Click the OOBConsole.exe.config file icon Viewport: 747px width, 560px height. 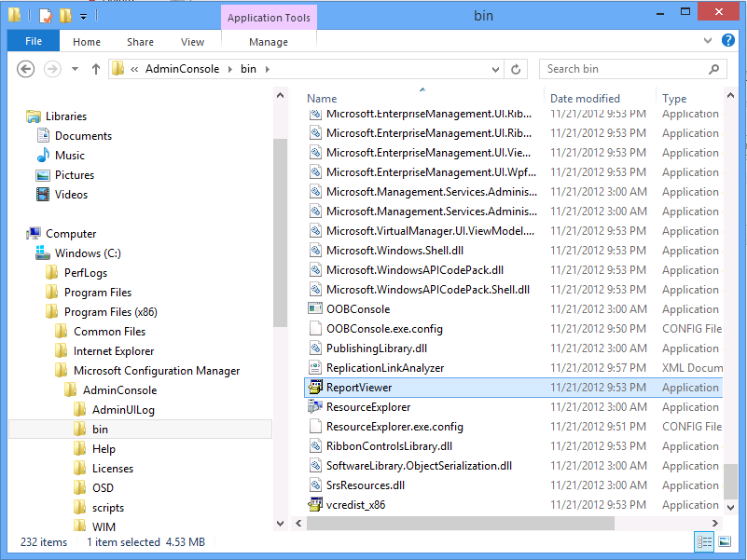[315, 329]
